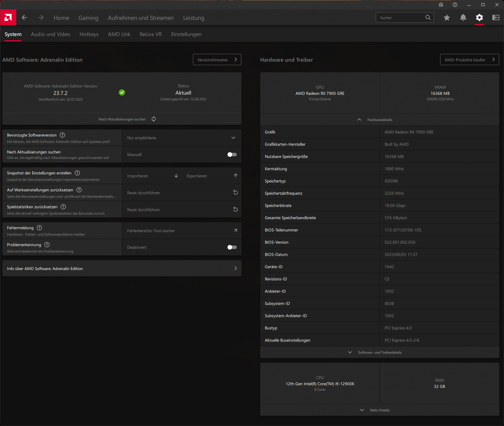Click the CPU i9-12900K card
The width and height of the screenshot is (504, 426).
pos(320,384)
